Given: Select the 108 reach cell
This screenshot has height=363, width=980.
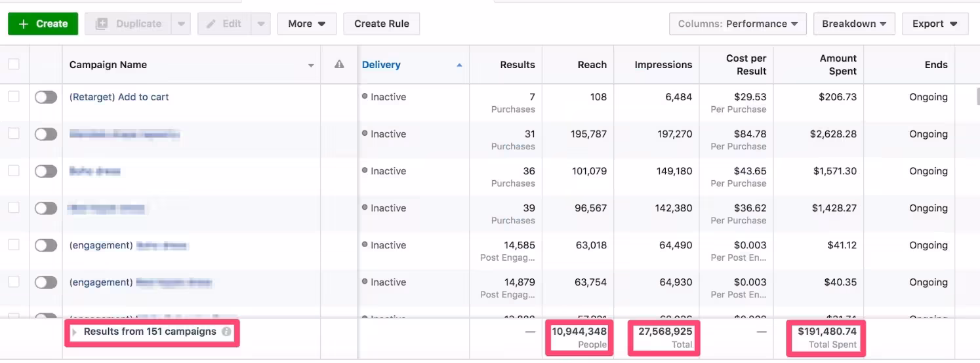Looking at the screenshot, I should click(598, 97).
